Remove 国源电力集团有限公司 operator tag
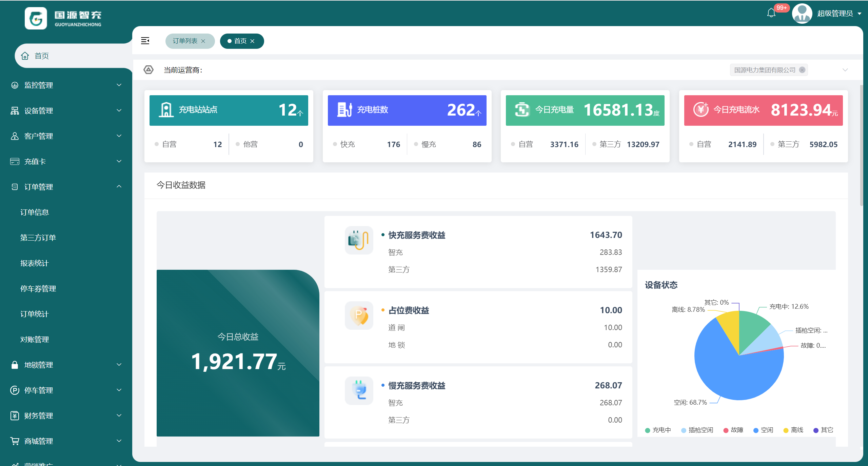This screenshot has width=868, height=466. click(802, 70)
